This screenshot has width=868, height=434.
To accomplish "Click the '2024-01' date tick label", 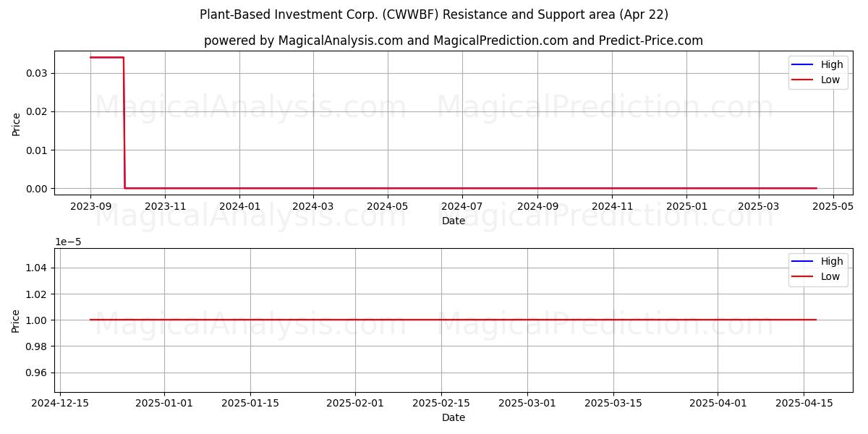I will (x=239, y=206).
